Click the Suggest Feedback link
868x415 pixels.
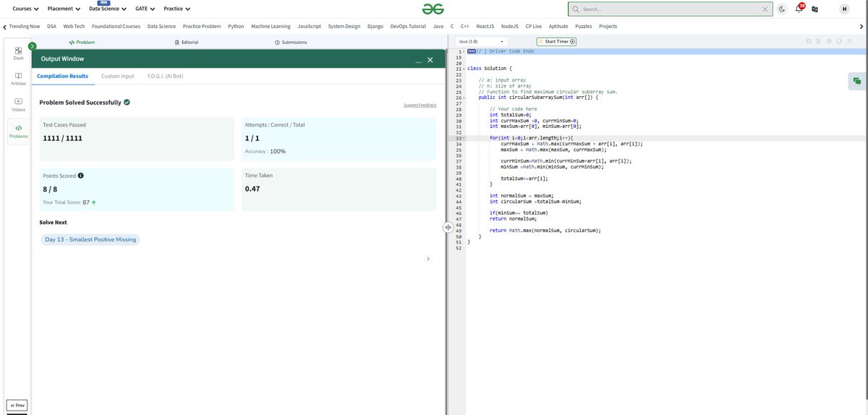[420, 105]
